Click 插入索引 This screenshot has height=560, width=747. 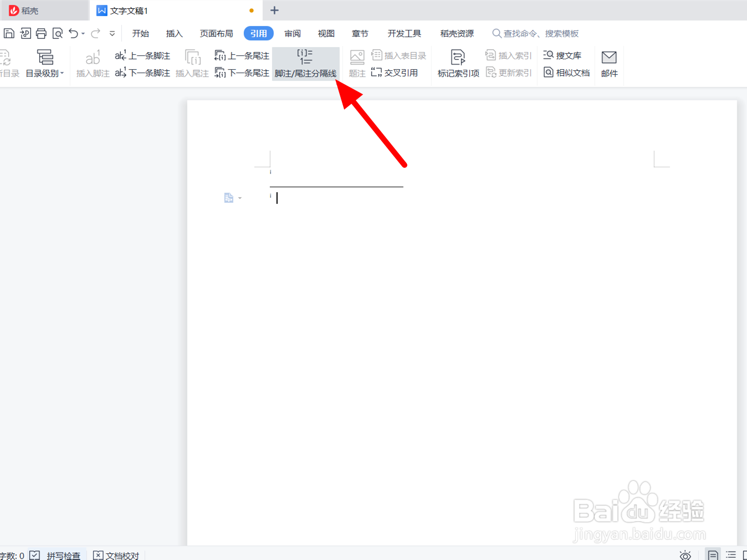(x=509, y=55)
